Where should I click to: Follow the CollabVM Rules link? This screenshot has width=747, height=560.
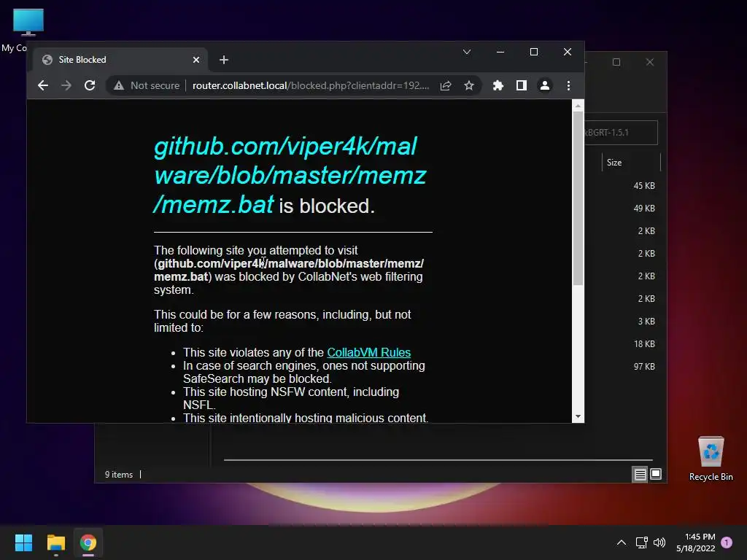pos(368,352)
